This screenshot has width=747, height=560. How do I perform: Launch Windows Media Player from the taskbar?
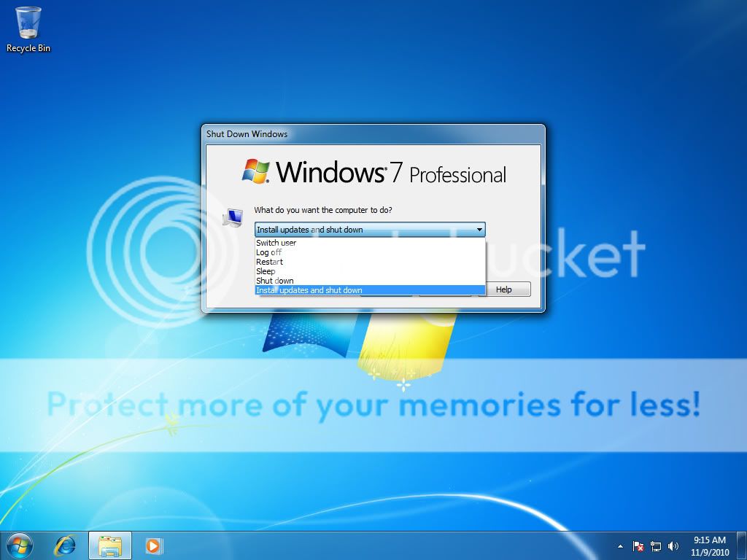[154, 545]
